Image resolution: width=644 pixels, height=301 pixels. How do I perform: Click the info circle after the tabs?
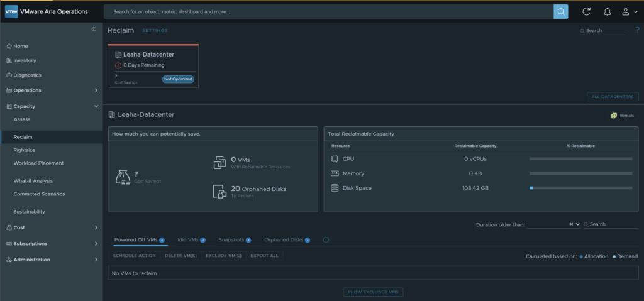tap(326, 240)
